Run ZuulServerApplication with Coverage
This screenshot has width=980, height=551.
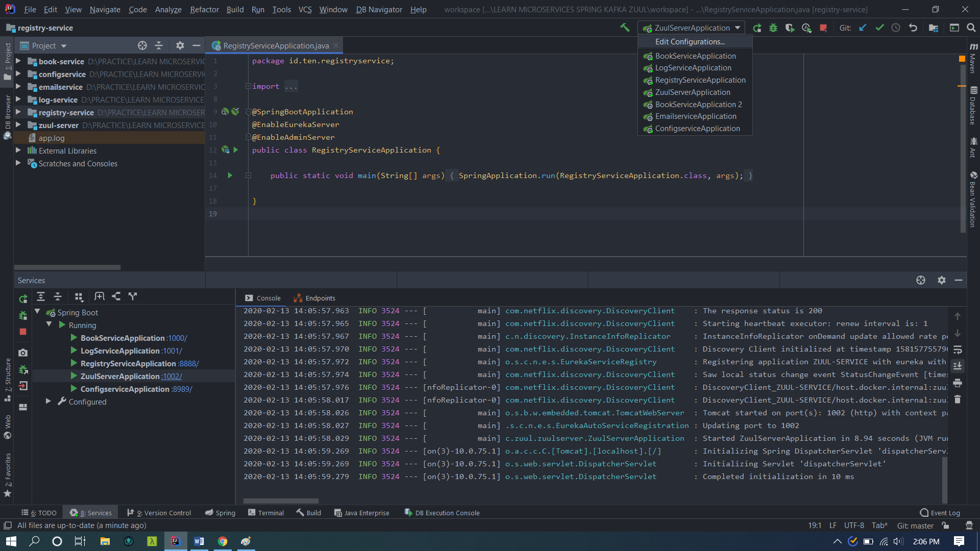[x=791, y=28]
